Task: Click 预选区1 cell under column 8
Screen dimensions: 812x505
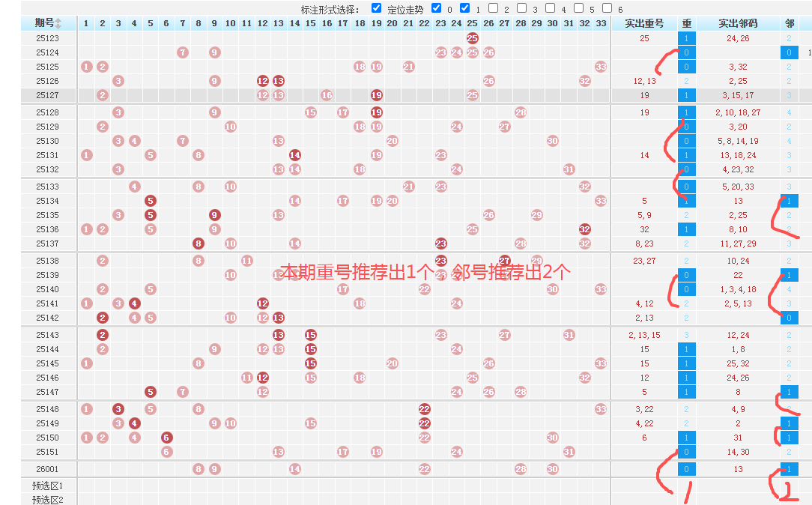Action: click(199, 486)
